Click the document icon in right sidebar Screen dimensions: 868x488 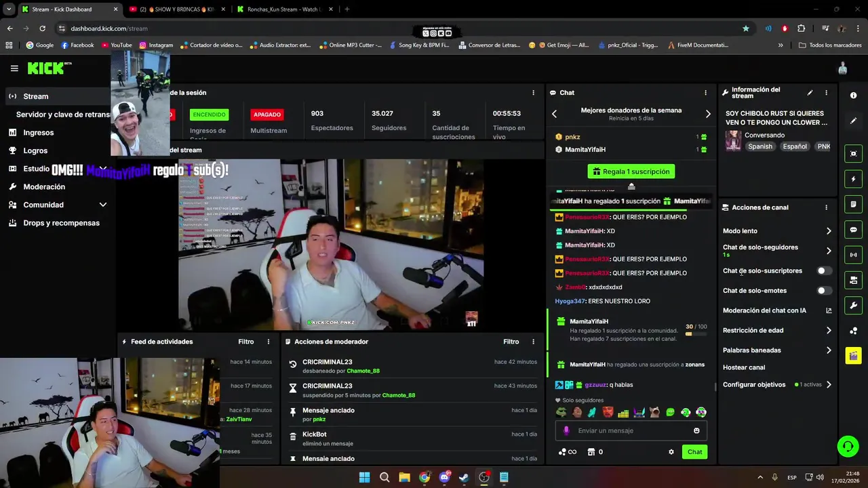(x=853, y=204)
